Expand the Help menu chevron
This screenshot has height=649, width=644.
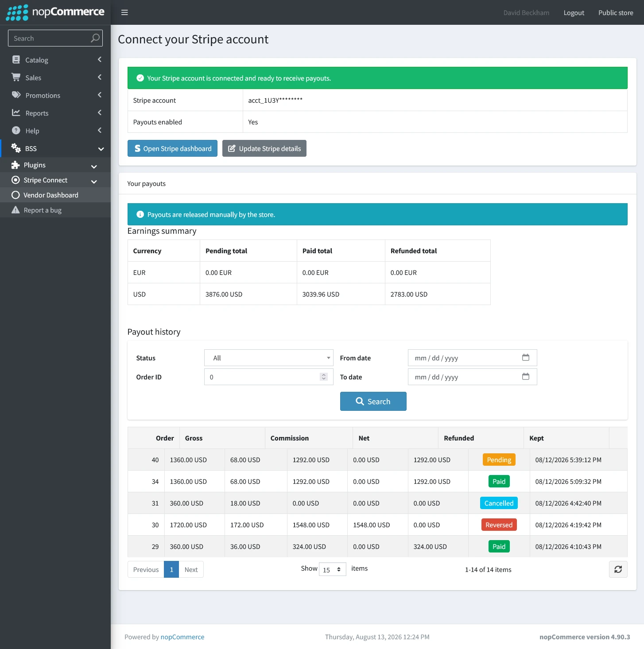coord(100,131)
